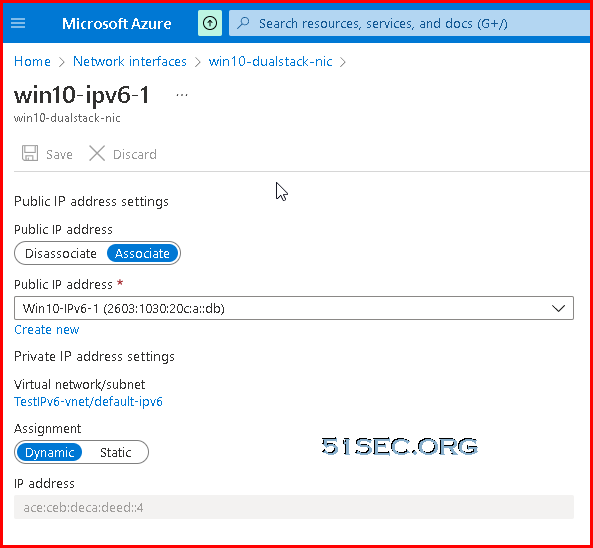Click the breadcrumb chevron after Home
This screenshot has width=593, height=548.
point(62,62)
